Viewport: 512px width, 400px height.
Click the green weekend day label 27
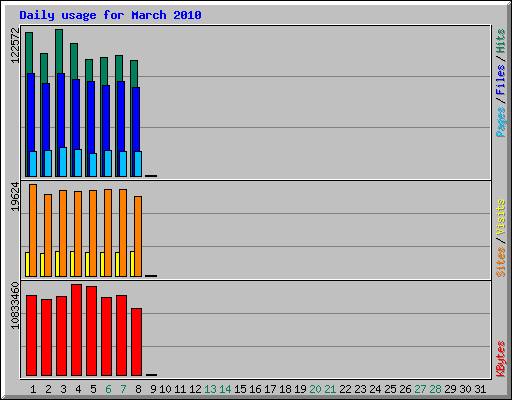pos(420,389)
